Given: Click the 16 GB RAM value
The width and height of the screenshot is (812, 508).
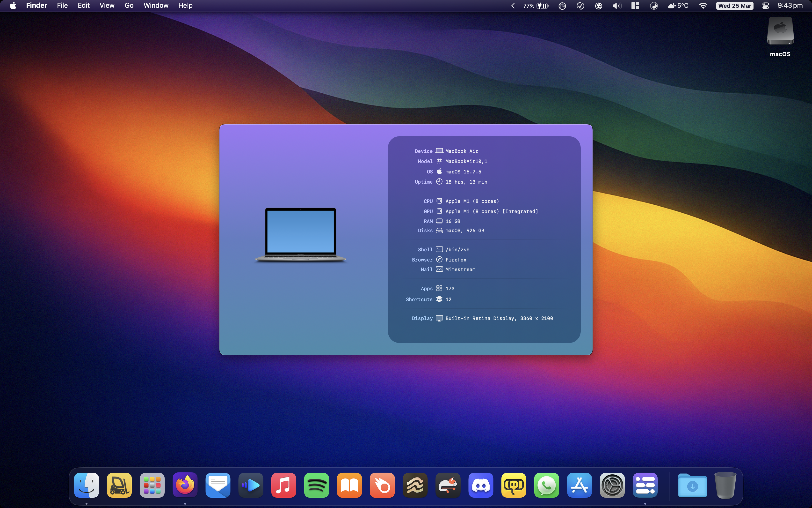Looking at the screenshot, I should (453, 221).
